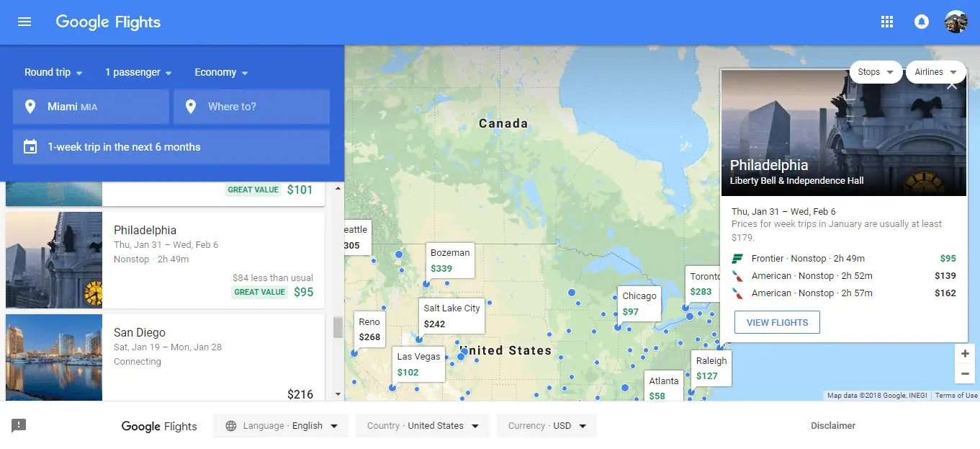Image resolution: width=980 pixels, height=449 pixels.
Task: Click the Bozeman $339 map label
Action: click(x=450, y=260)
